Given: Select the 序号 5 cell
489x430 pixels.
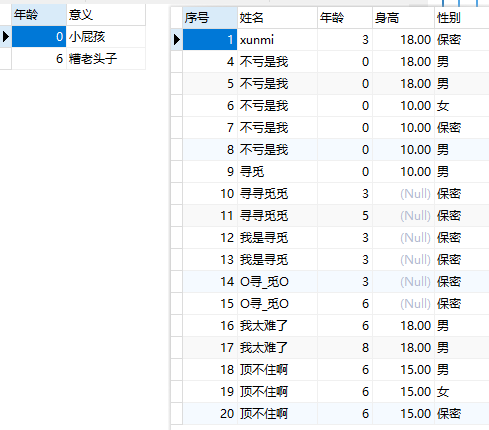Looking at the screenshot, I should (x=210, y=84).
